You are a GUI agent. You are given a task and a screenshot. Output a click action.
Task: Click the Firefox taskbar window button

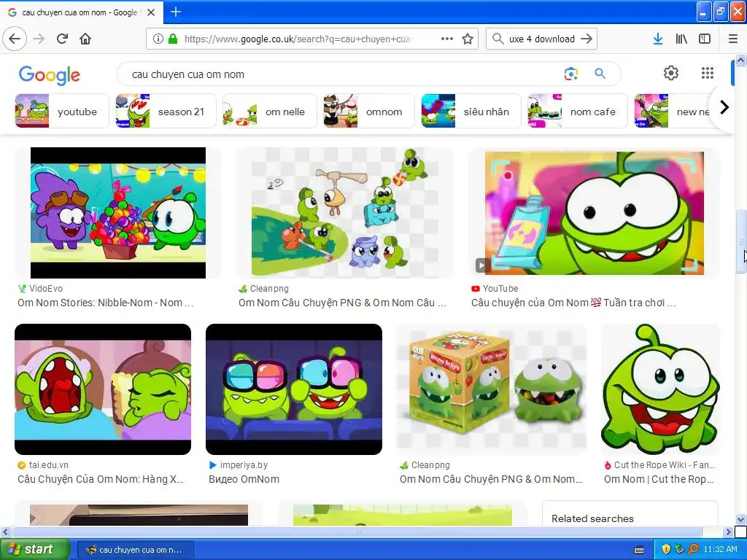(135, 550)
